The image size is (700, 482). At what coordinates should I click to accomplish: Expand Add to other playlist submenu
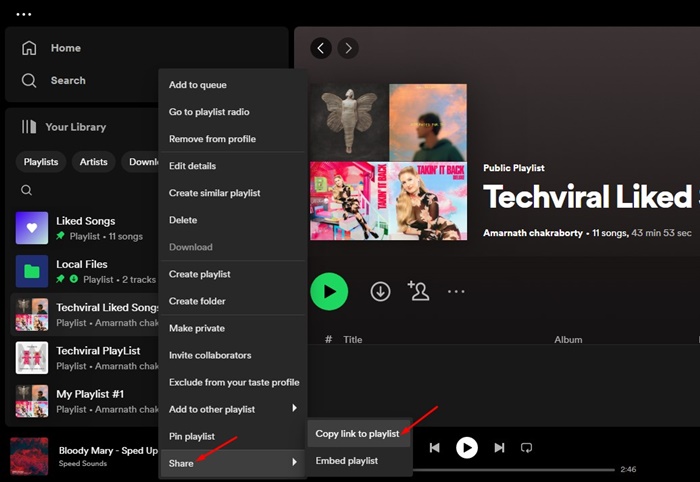tap(233, 409)
